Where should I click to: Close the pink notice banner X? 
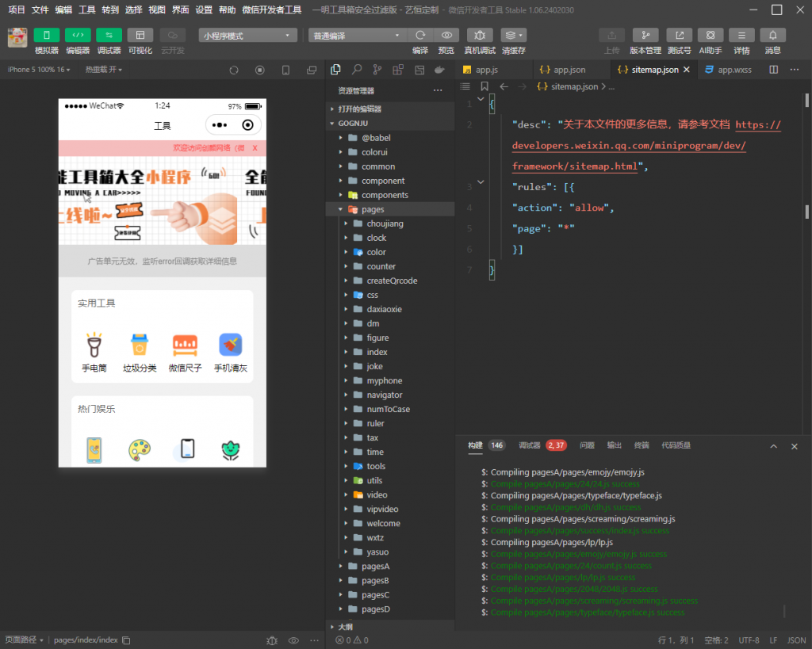click(x=255, y=148)
